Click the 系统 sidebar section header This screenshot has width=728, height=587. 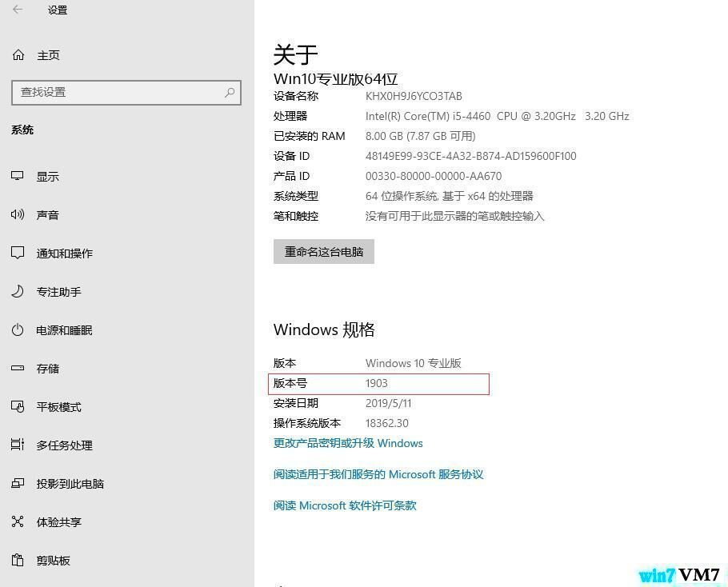22,130
